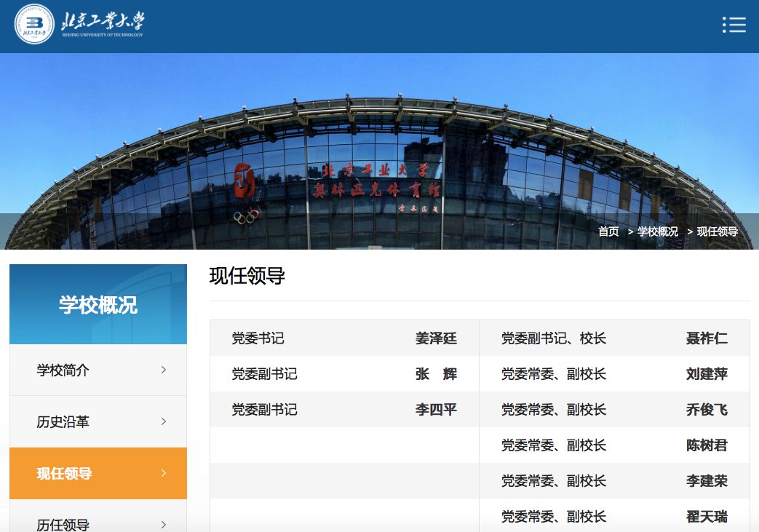Click the gymnasium banner image

380,151
